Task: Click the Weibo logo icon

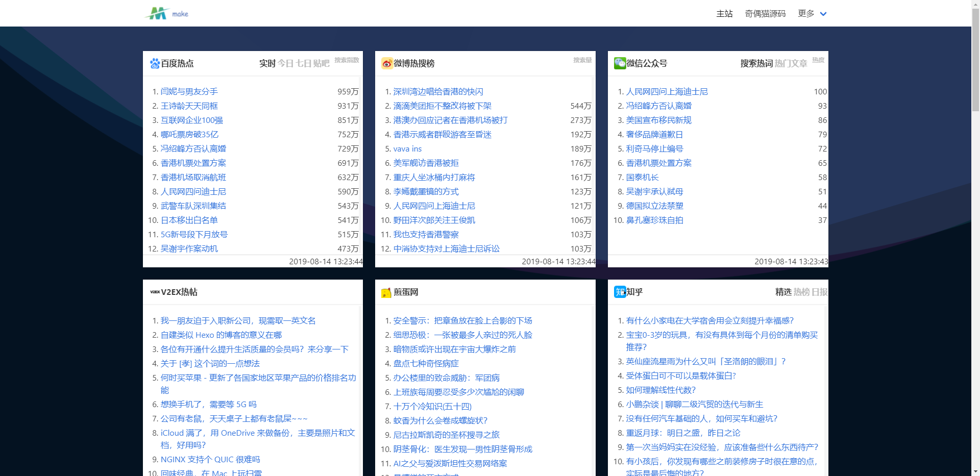Action: click(x=387, y=63)
